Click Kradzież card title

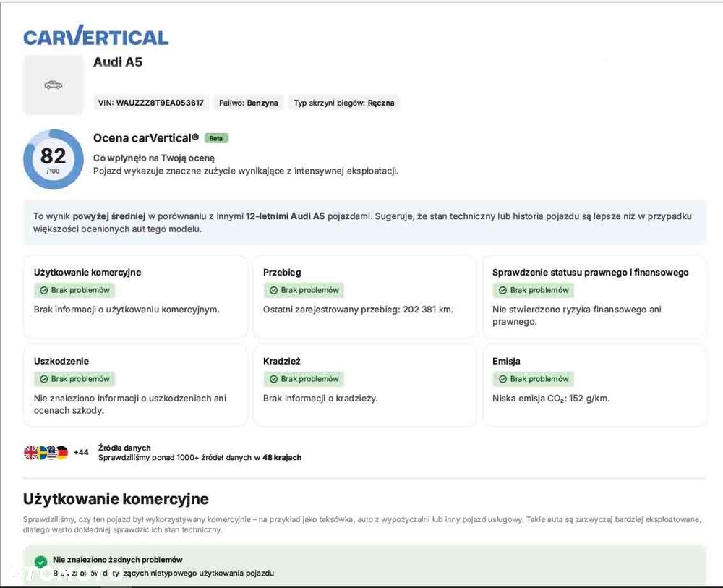click(x=282, y=361)
